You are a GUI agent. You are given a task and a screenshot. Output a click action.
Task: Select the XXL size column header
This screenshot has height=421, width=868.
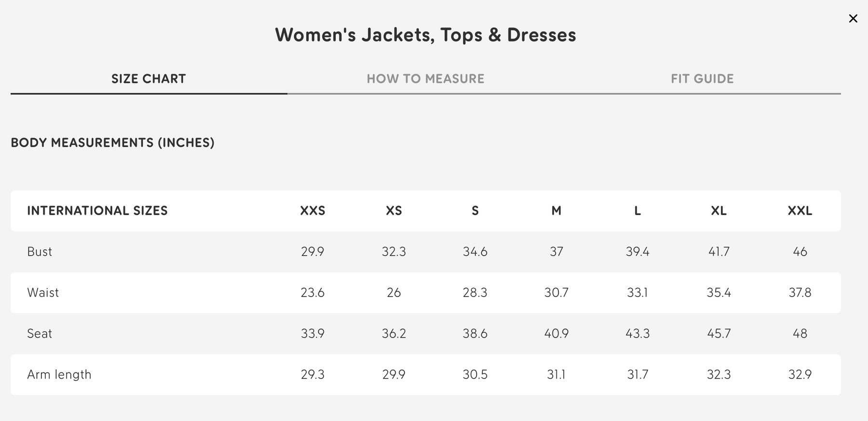(800, 211)
